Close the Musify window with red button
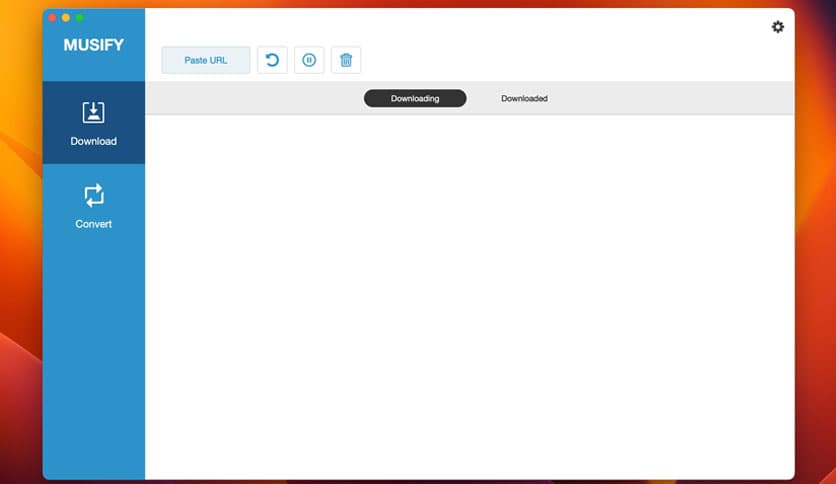Screen dimensions: 836x484 [53, 18]
